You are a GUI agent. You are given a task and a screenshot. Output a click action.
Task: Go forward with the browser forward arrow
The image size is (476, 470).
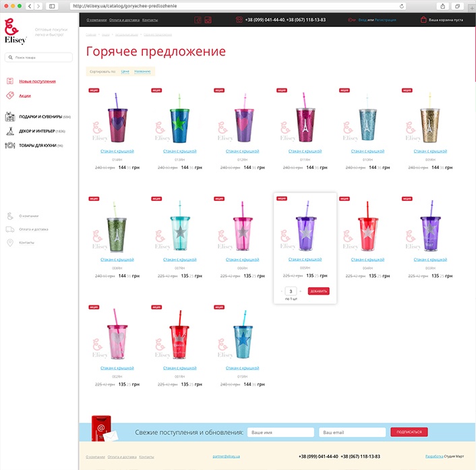pyautogui.click(x=38, y=6)
